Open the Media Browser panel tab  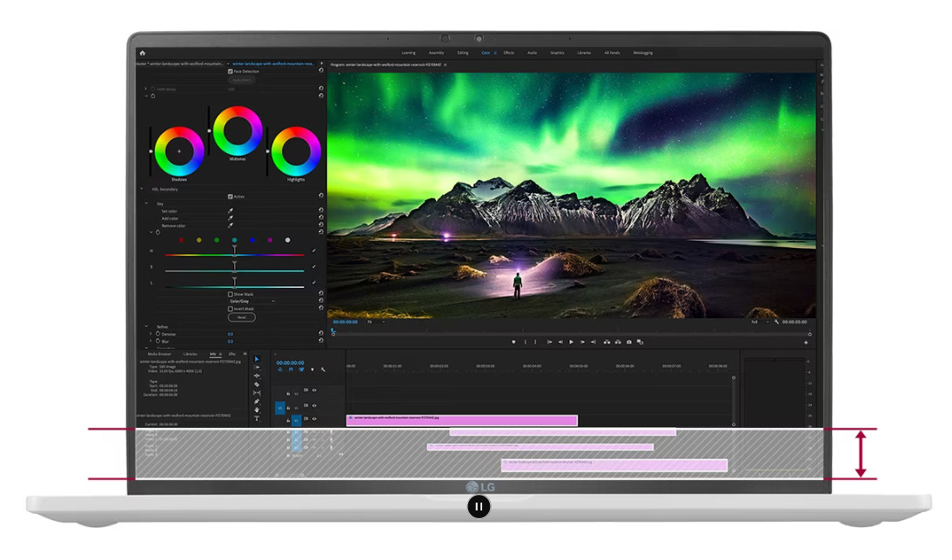pos(159,354)
